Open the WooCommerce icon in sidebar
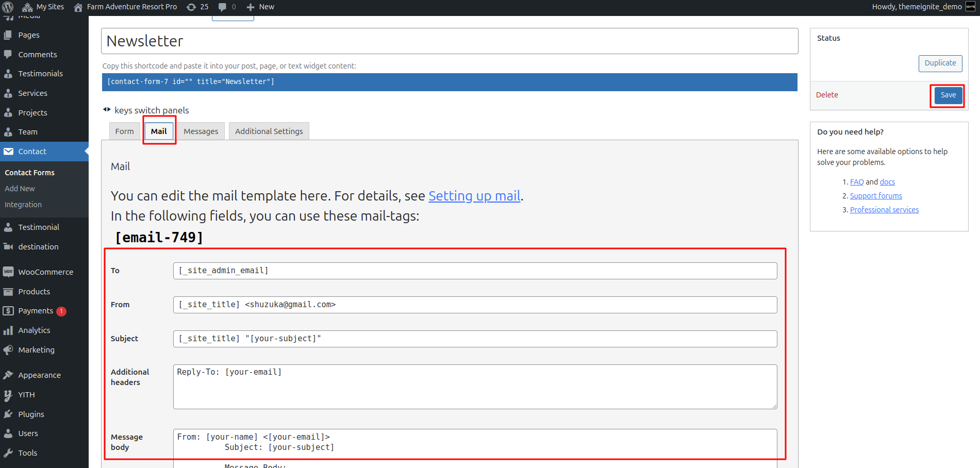 click(x=8, y=272)
